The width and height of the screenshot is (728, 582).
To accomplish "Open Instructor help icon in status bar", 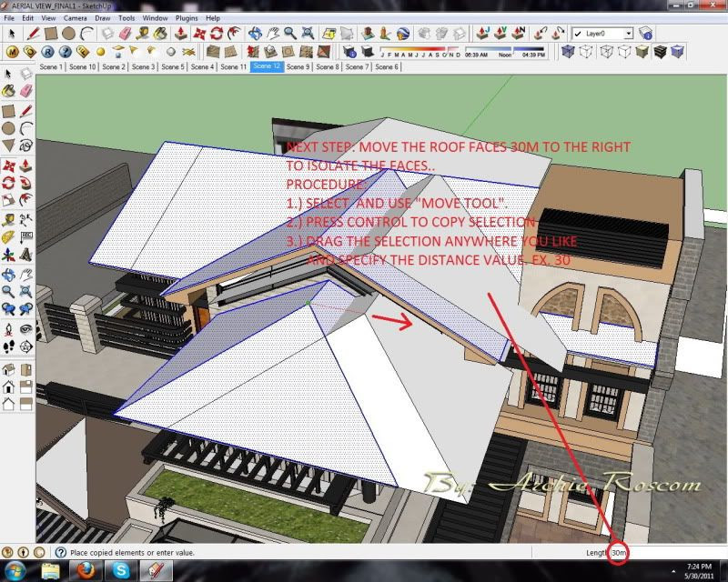I will [60, 552].
